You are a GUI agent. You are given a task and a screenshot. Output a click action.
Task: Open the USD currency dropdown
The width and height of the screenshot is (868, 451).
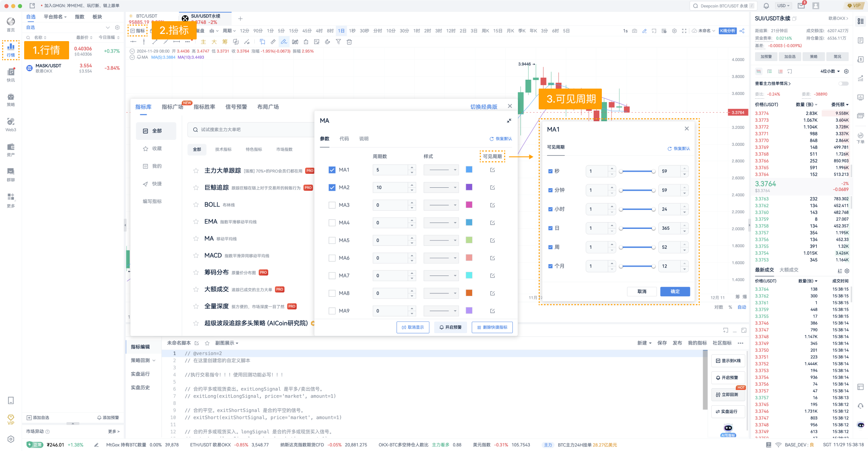(x=783, y=6)
